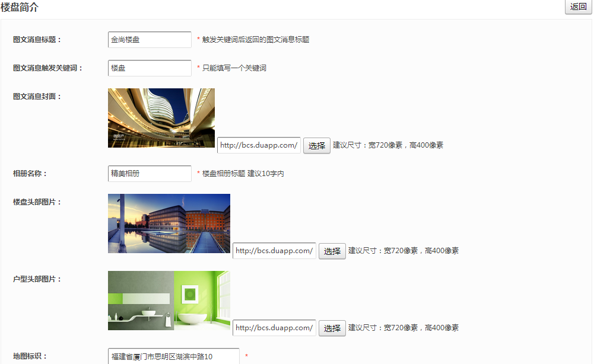594x364 pixels.
Task: Click the 地图标识 label text
Action: (30, 356)
